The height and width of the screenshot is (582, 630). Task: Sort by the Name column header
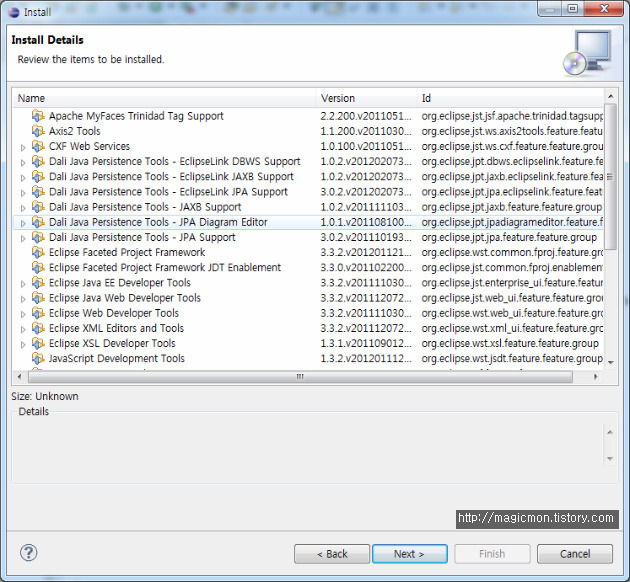click(x=165, y=98)
